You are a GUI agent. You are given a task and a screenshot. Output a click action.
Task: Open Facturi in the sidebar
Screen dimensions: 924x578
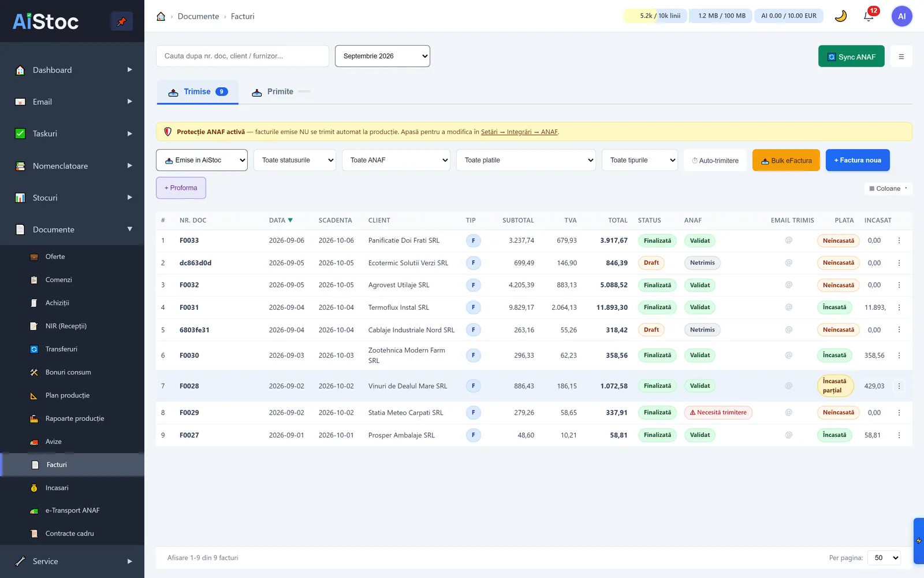[x=72, y=465]
